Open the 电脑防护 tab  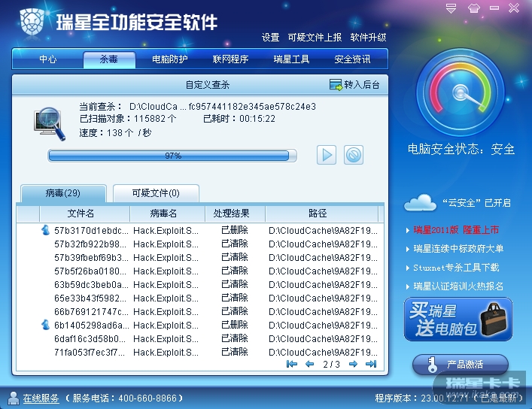click(169, 59)
